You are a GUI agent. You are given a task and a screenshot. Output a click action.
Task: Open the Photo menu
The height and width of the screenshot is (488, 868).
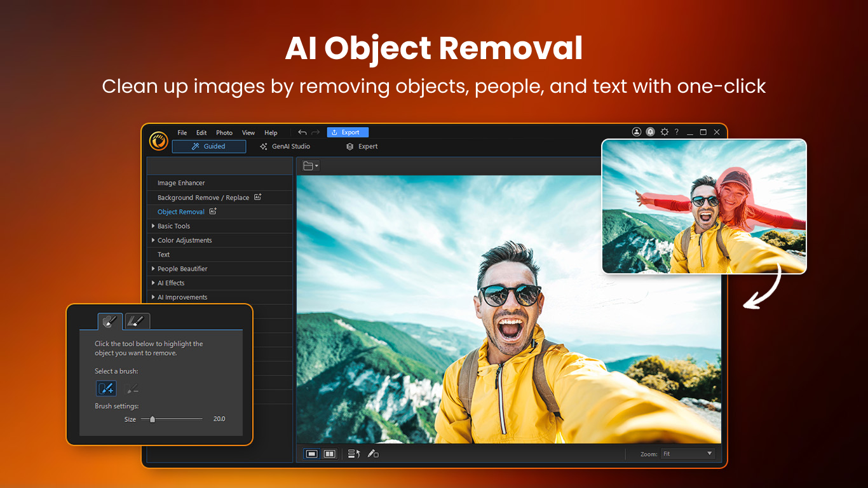click(224, 133)
